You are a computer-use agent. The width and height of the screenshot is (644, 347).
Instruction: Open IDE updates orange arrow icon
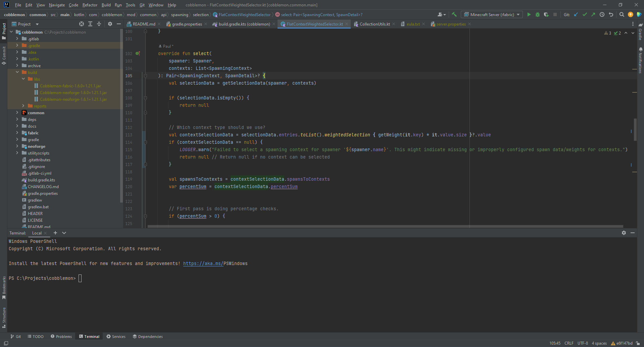(x=630, y=14)
